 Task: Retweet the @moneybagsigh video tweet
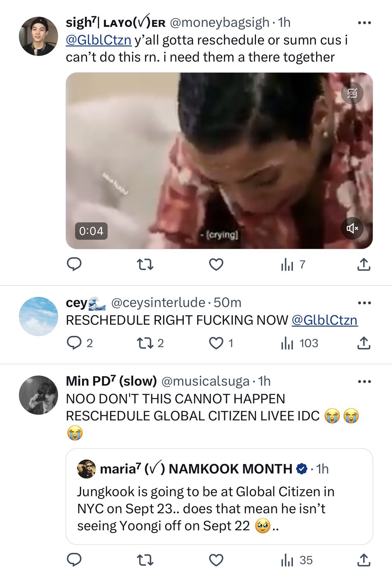pos(145,264)
